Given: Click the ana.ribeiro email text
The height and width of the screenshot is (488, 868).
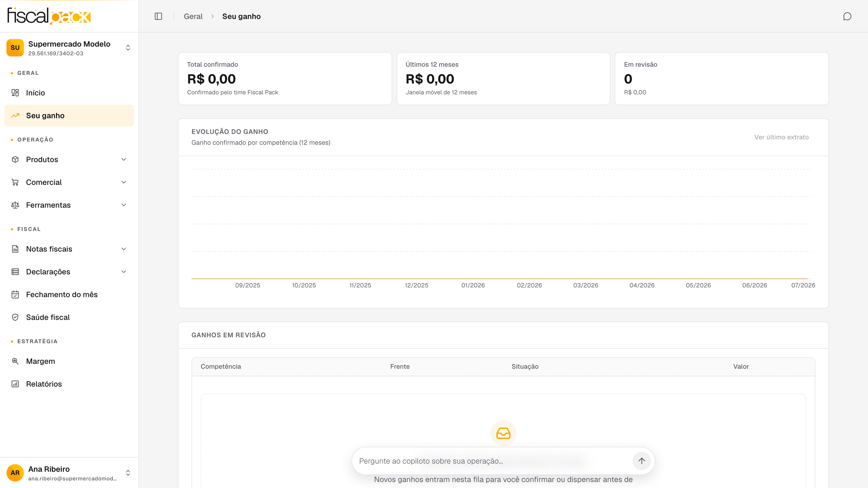Looking at the screenshot, I should coord(72,479).
